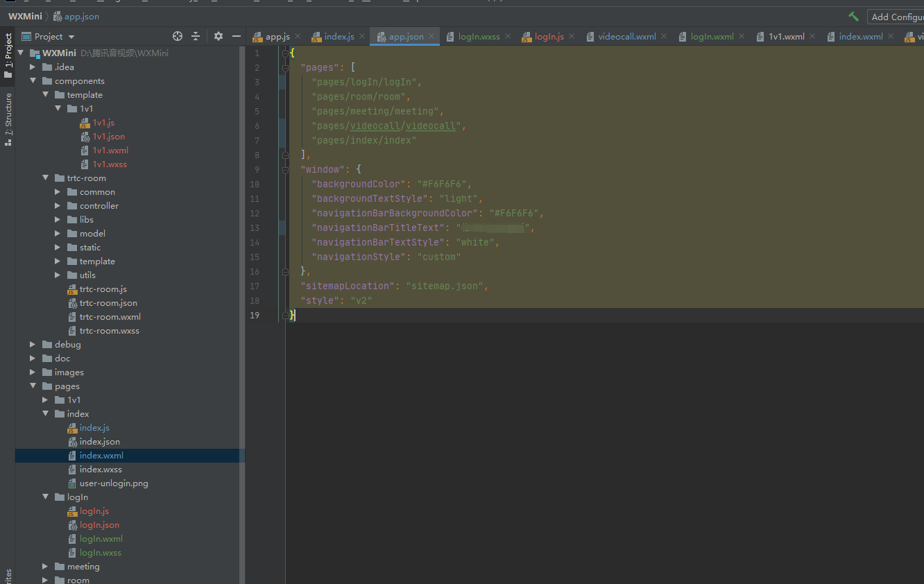Click the "backgroundTextStyle" key in editor
Image resolution: width=924 pixels, height=584 pixels.
click(x=370, y=199)
